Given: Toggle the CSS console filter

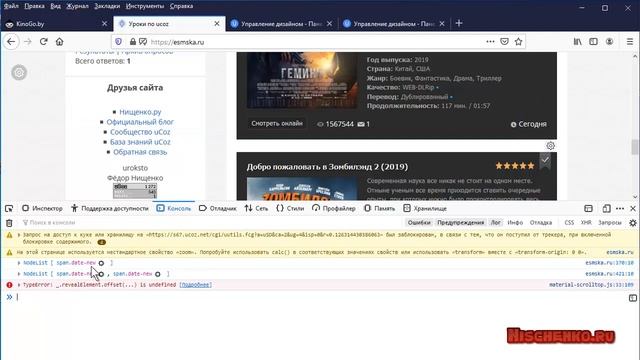Looking at the screenshot, I should 569,222.
